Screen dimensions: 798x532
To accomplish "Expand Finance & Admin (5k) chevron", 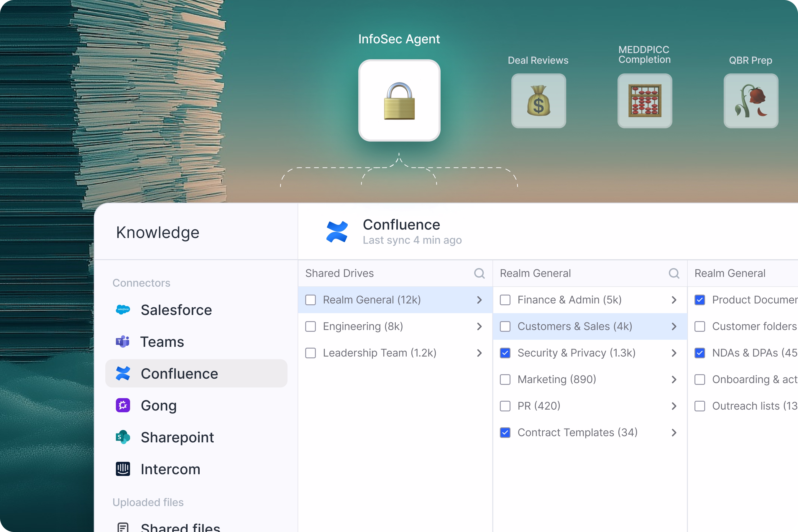I will point(674,300).
